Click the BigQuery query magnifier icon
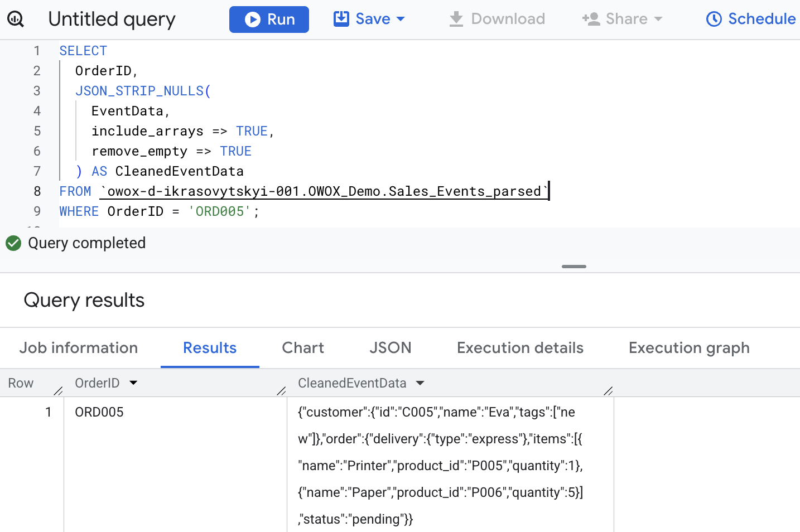800x532 pixels. (16, 20)
